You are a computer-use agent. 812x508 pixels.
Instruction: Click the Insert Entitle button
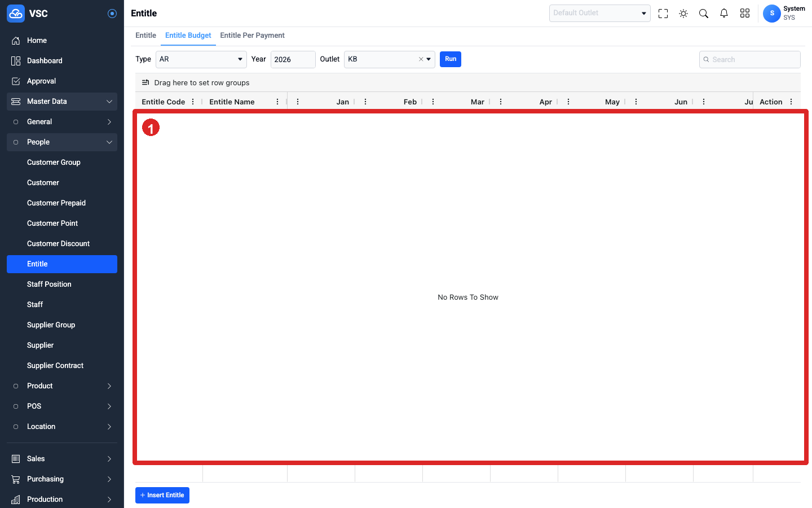coord(162,495)
